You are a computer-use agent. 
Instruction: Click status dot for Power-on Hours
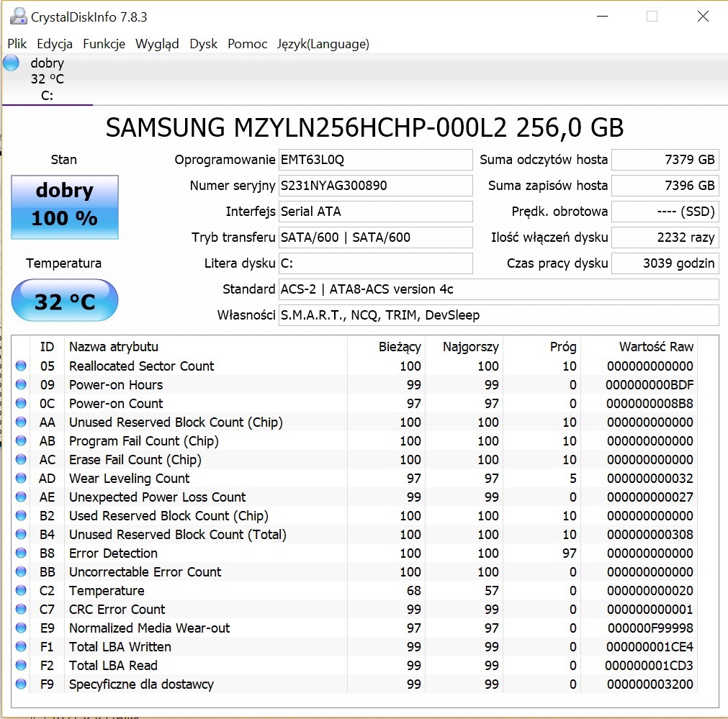[x=21, y=384]
